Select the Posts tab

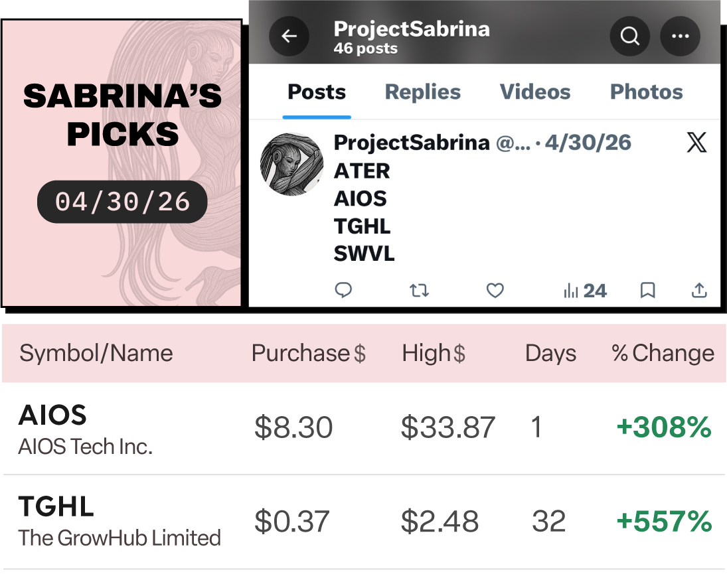pyautogui.click(x=317, y=92)
